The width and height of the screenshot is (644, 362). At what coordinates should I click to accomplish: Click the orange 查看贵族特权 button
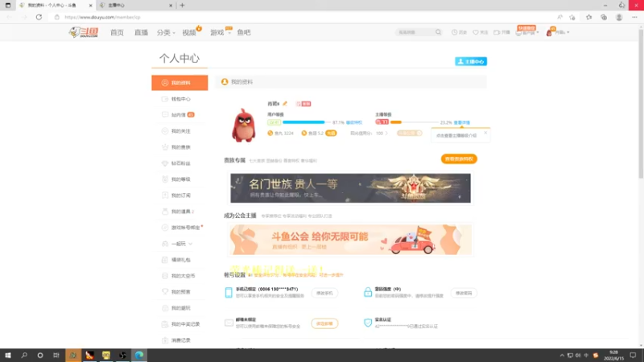[x=459, y=158]
